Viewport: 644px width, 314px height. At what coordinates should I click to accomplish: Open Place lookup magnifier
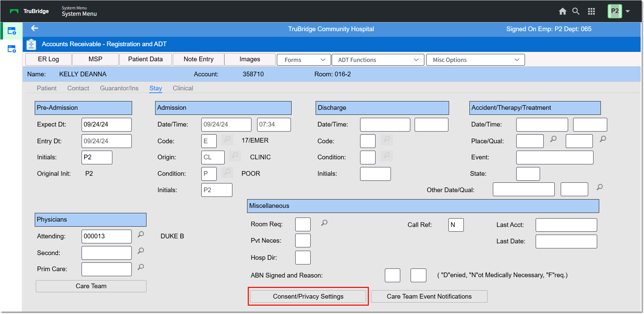[x=553, y=139]
